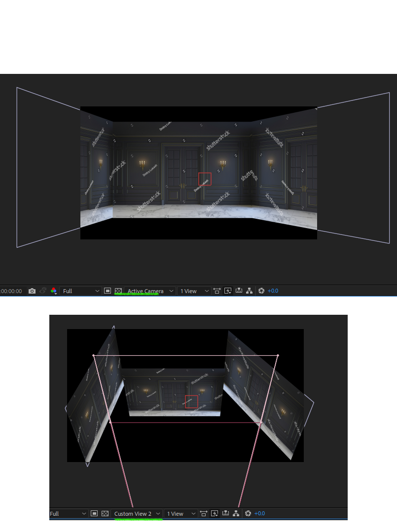Toggle Pixel Aspect Ratio Correction, Active Camera viewer
397x532 pixels.
tap(217, 291)
